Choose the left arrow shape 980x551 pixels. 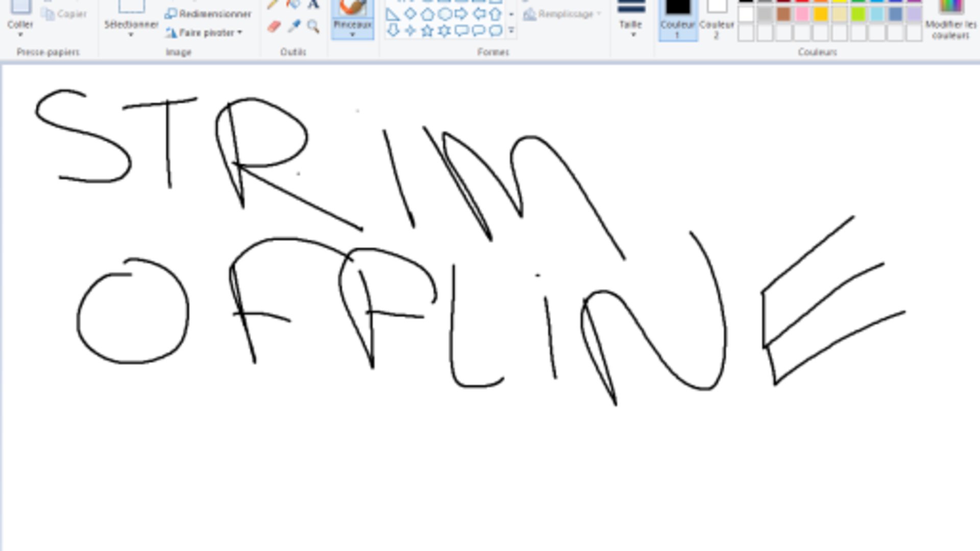479,14
